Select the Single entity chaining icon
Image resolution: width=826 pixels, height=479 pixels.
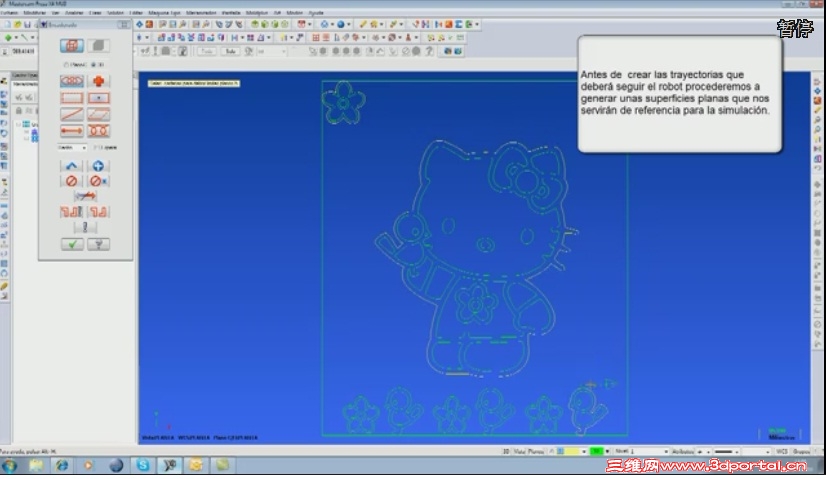click(x=72, y=114)
